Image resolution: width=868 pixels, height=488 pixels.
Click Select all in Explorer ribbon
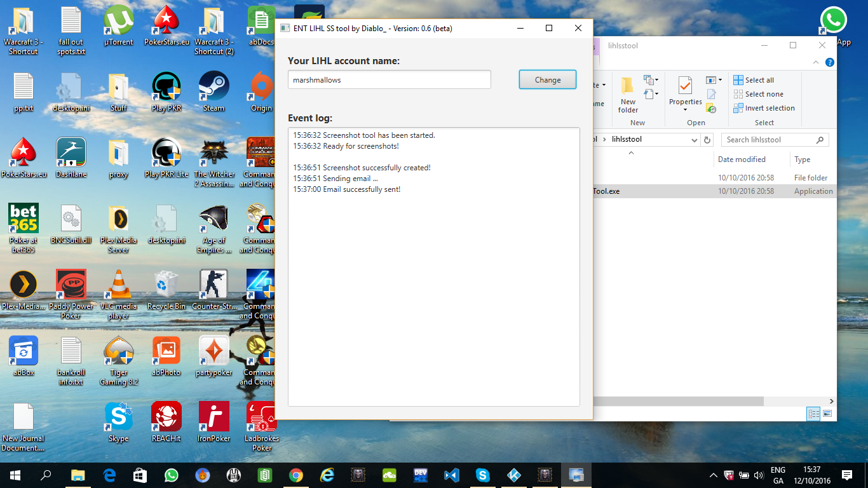point(754,80)
